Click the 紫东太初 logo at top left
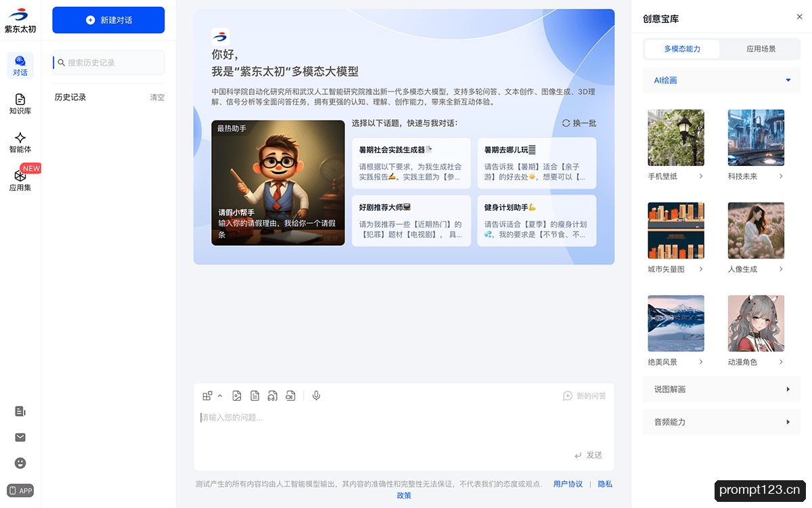The image size is (812, 508). point(20,20)
